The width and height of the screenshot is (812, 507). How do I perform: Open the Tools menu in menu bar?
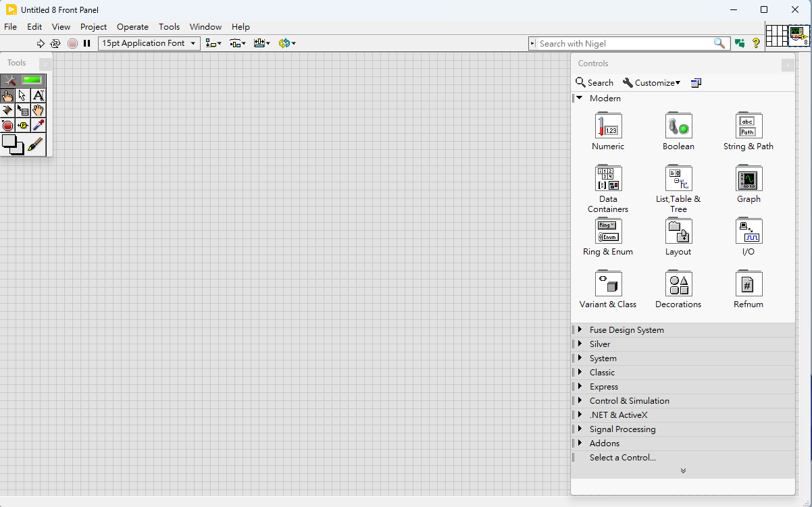pyautogui.click(x=169, y=27)
